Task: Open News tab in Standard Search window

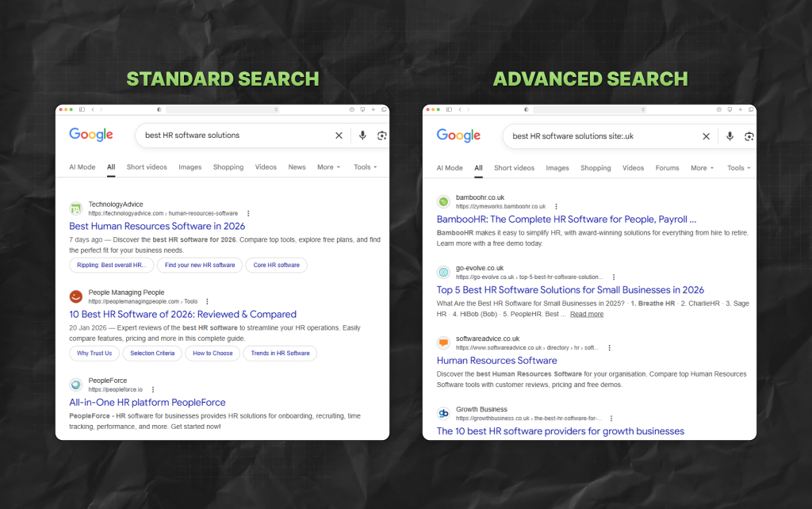Action: pyautogui.click(x=297, y=167)
